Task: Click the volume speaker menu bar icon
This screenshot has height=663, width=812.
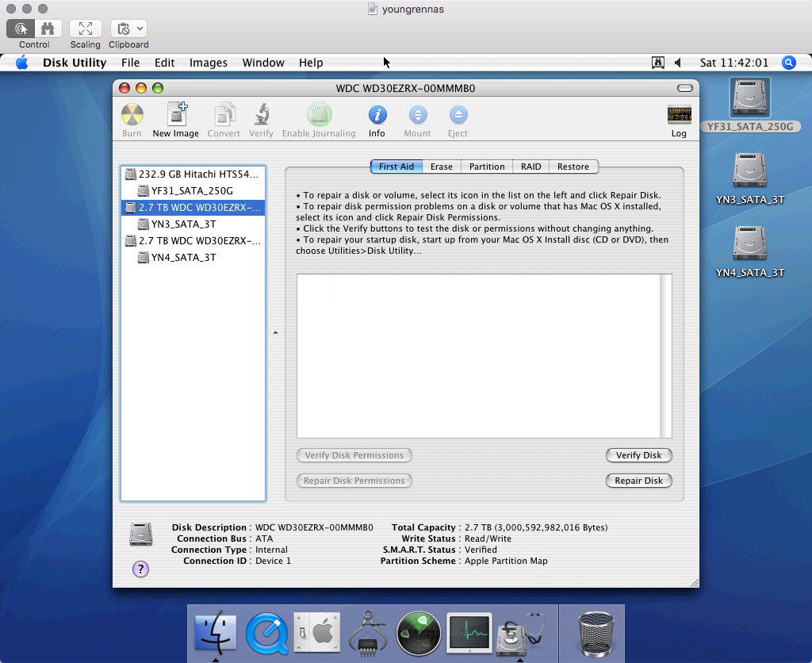Action: pos(677,63)
